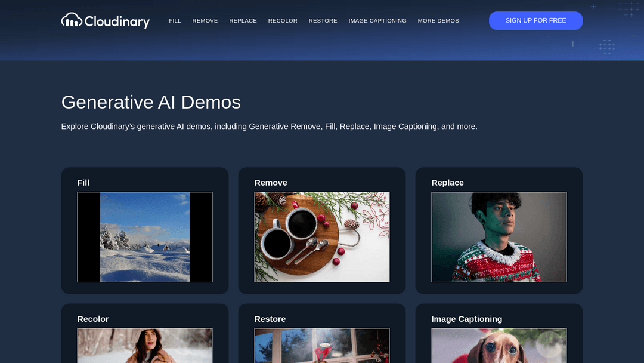Click the Replace card heading
Screen dimensions: 644x363
pyautogui.click(x=447, y=183)
